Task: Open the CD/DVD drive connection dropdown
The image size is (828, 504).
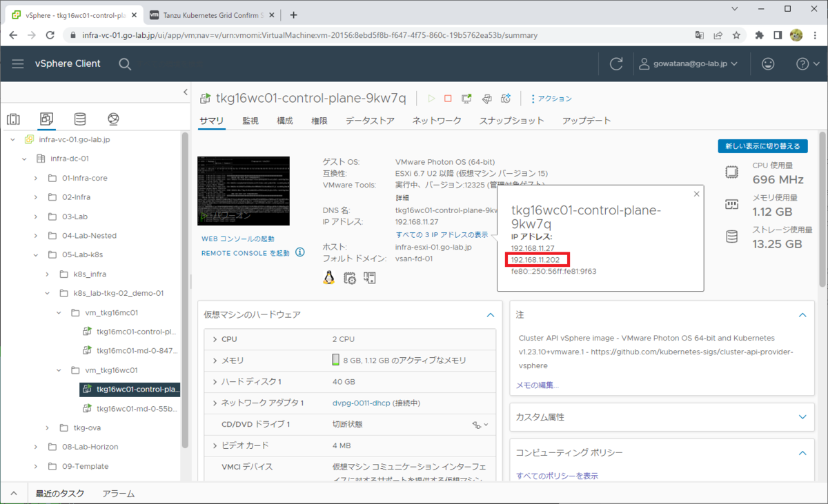Action: pyautogui.click(x=480, y=425)
